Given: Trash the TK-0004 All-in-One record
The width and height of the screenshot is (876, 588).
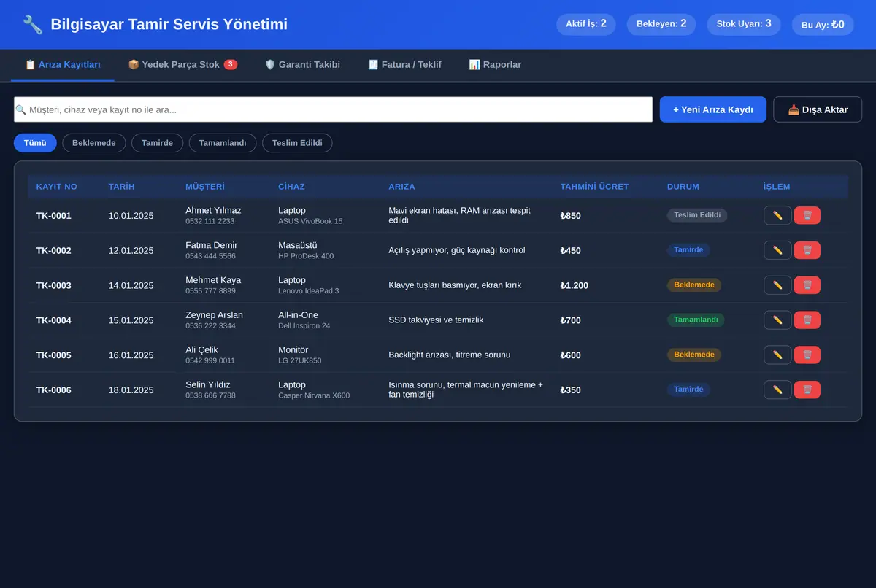Looking at the screenshot, I should (x=807, y=320).
